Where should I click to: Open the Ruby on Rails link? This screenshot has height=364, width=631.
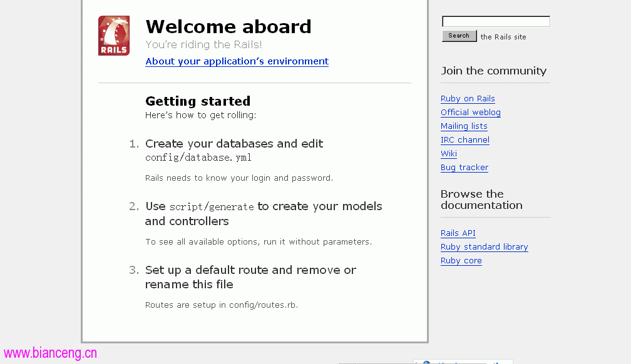tap(468, 99)
